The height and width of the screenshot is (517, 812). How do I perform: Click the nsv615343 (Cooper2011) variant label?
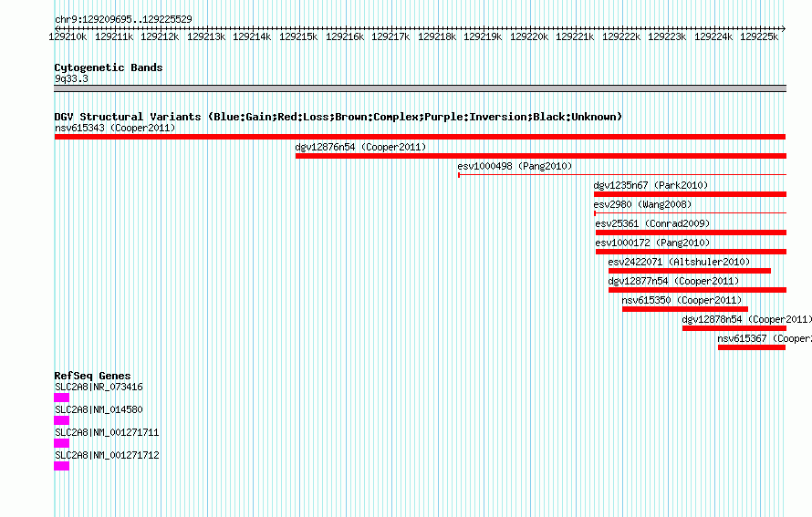(x=115, y=128)
